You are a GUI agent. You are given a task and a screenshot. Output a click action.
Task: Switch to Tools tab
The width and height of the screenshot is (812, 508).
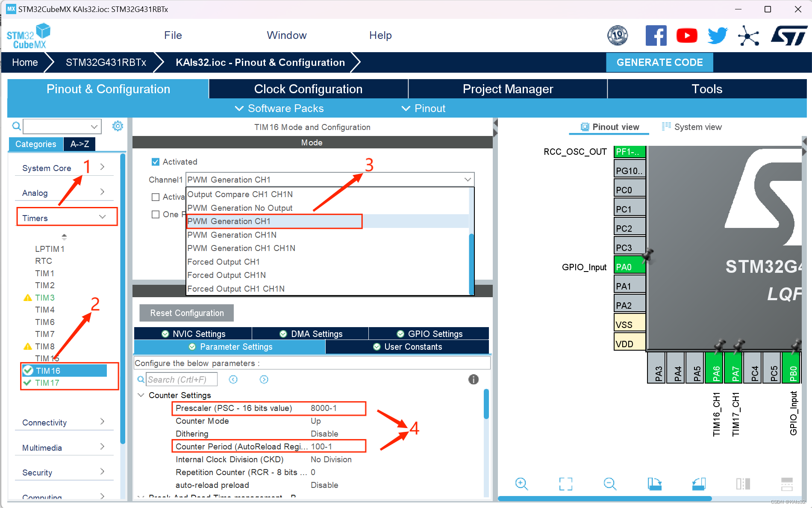[x=707, y=89]
